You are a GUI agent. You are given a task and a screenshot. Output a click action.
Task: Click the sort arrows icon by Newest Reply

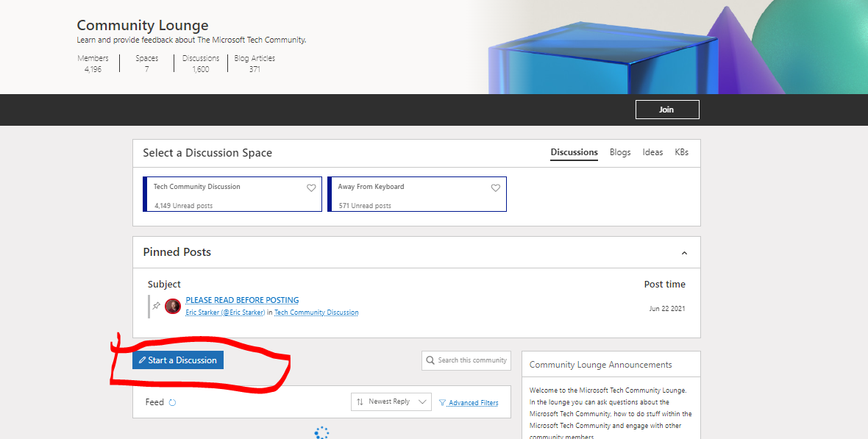(x=360, y=402)
